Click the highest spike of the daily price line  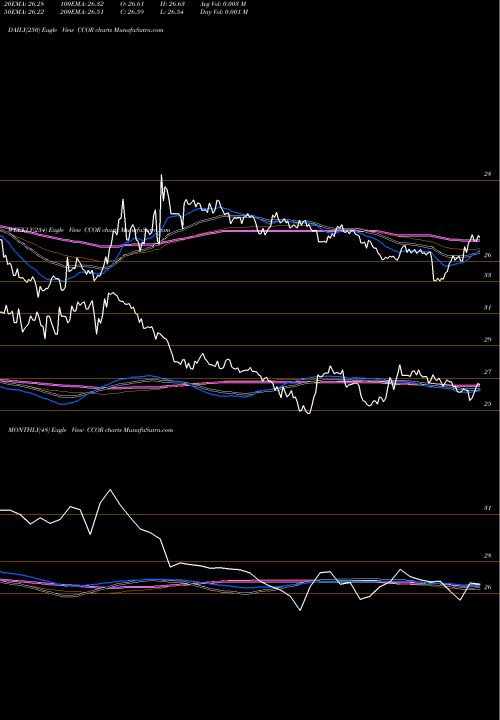tap(161, 175)
